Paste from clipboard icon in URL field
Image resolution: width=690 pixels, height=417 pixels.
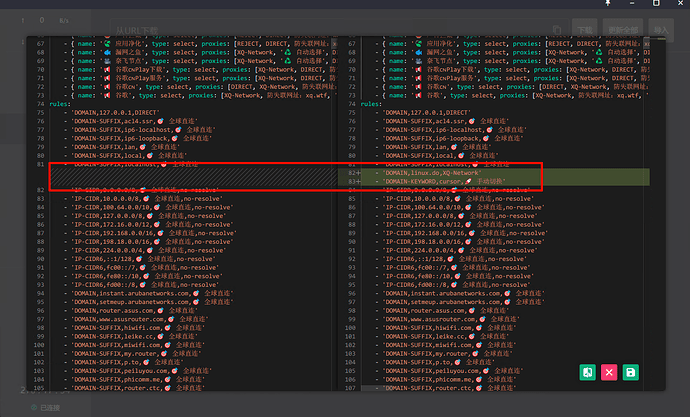point(557,30)
